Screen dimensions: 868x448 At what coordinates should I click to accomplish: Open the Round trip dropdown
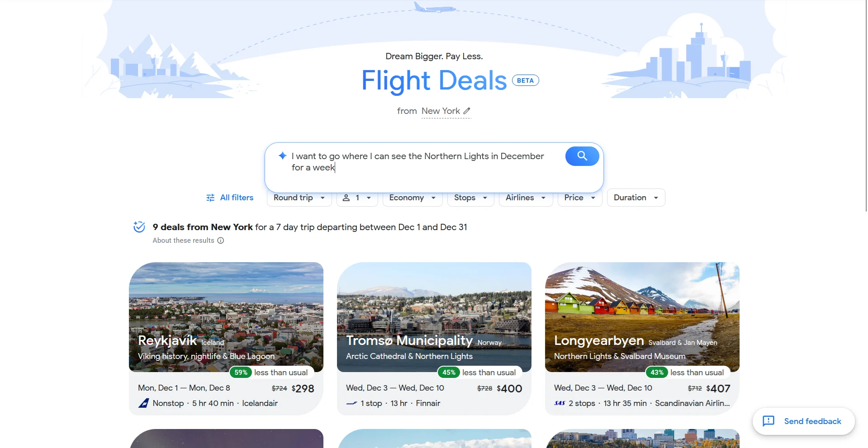[299, 198]
